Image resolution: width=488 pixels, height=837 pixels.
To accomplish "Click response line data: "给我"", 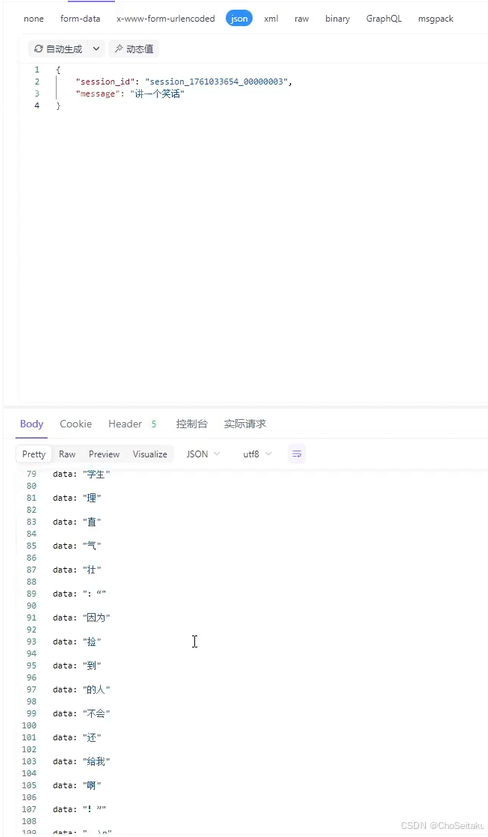I will pyautogui.click(x=81, y=761).
